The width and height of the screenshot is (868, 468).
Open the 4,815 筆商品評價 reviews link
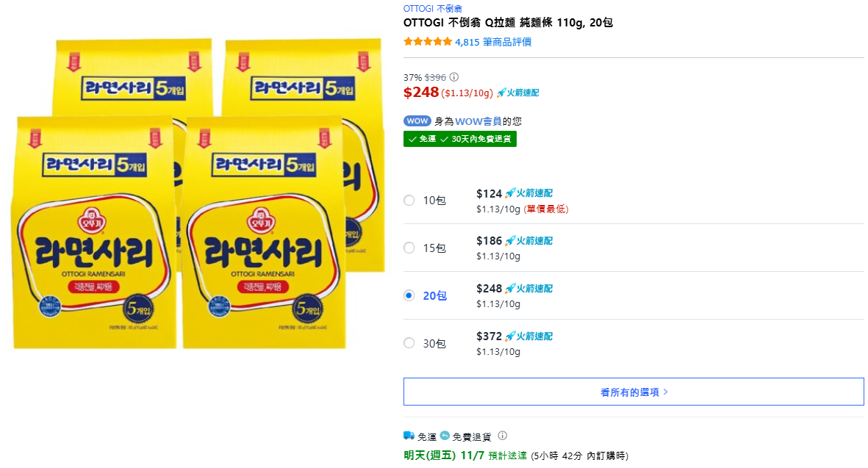493,42
